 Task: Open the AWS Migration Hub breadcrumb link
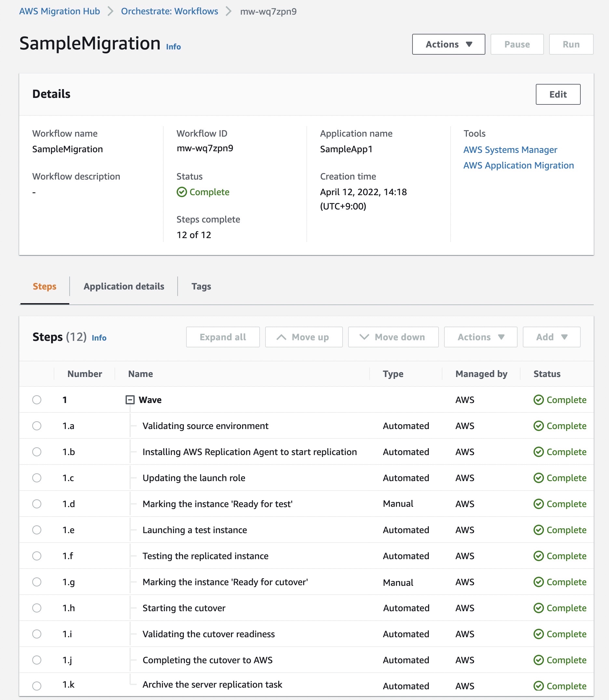tap(60, 11)
